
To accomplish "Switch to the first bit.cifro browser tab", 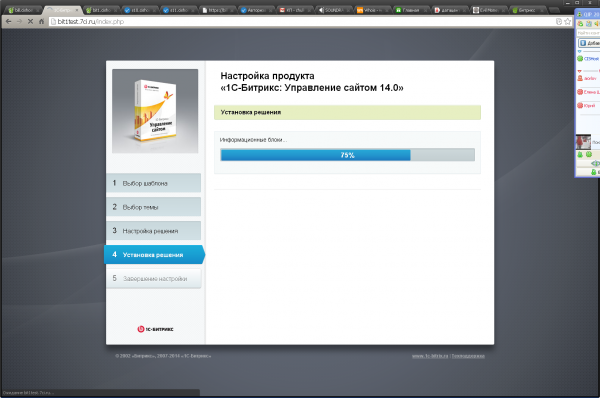I will click(x=23, y=10).
